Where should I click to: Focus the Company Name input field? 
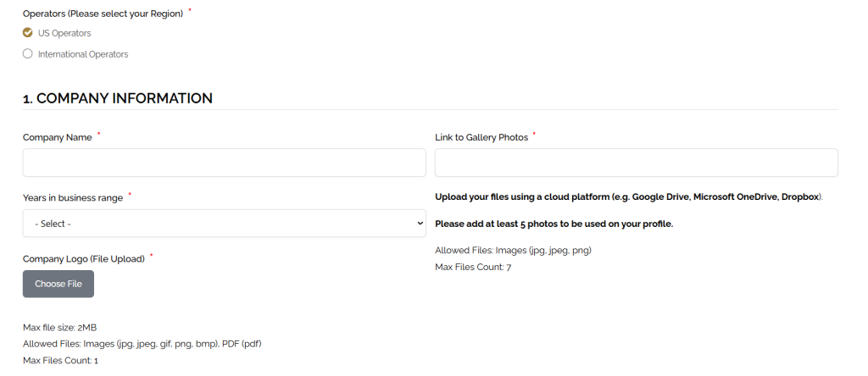click(224, 163)
